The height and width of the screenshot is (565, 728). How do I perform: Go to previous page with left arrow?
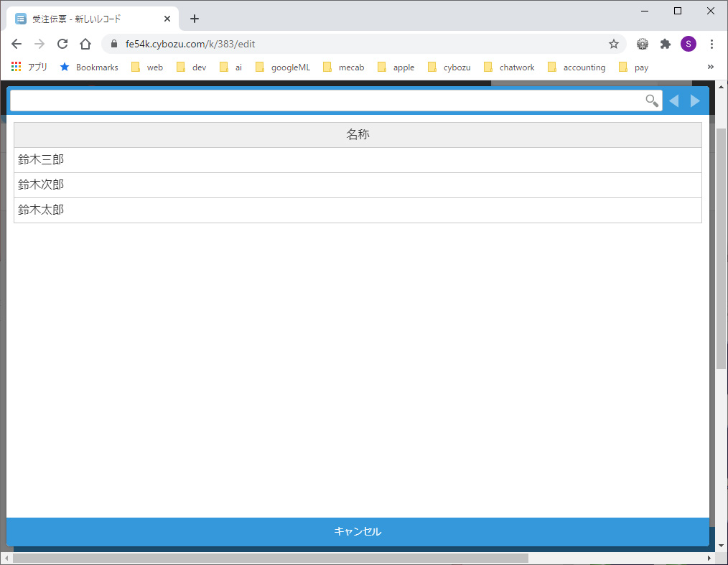point(673,101)
